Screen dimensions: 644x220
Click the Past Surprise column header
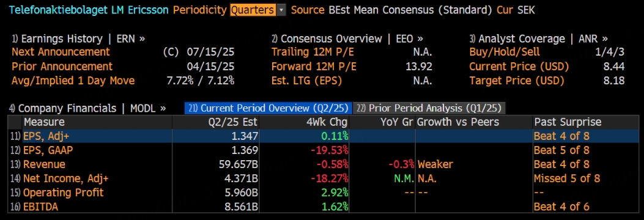pos(568,122)
